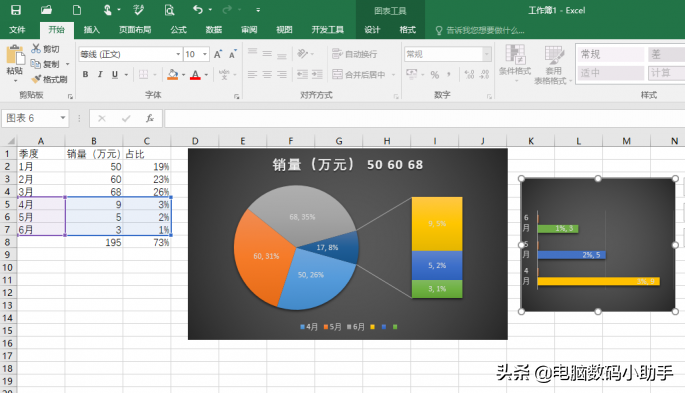Open the number format dropdown (常规)
Image resolution: width=685 pixels, height=393 pixels.
coord(487,54)
